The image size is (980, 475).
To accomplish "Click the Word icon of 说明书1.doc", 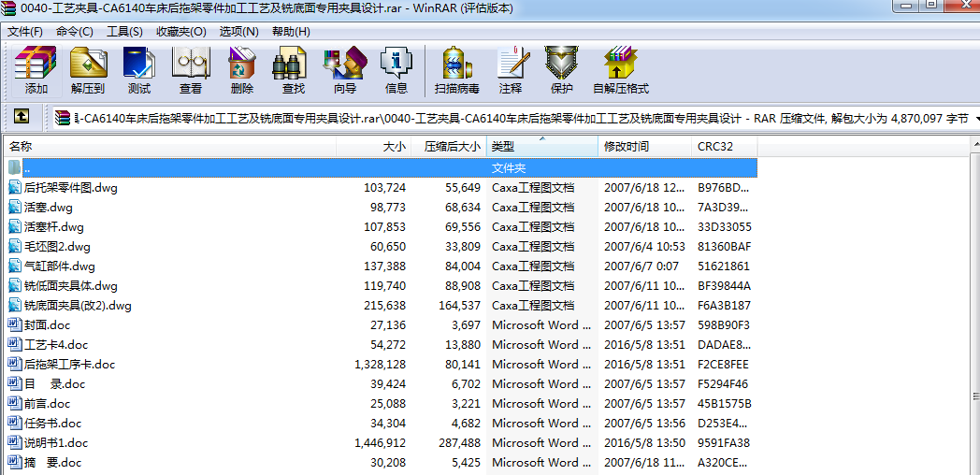I will tap(15, 442).
